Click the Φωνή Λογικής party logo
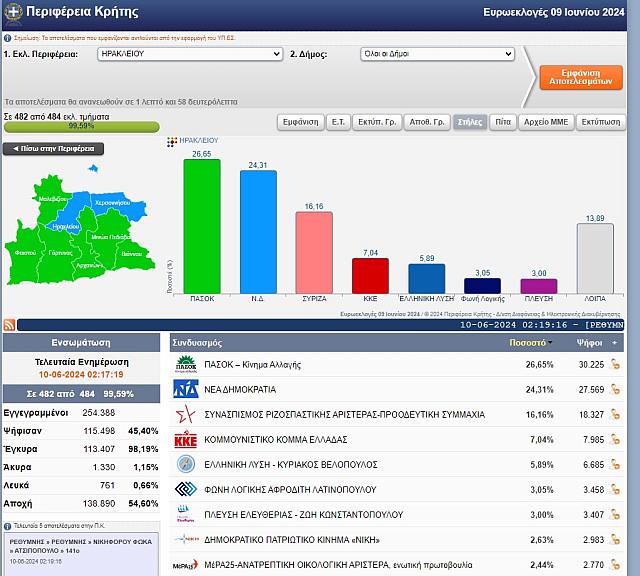The image size is (640, 576). tap(186, 489)
